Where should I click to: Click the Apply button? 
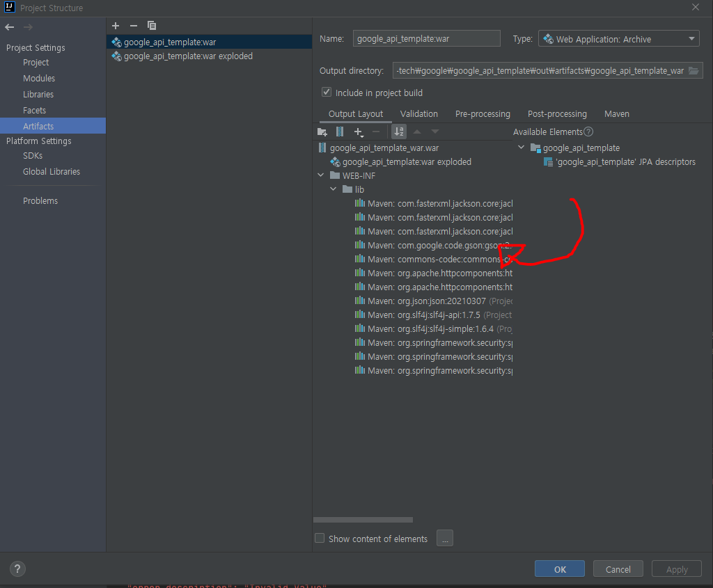[x=677, y=569]
